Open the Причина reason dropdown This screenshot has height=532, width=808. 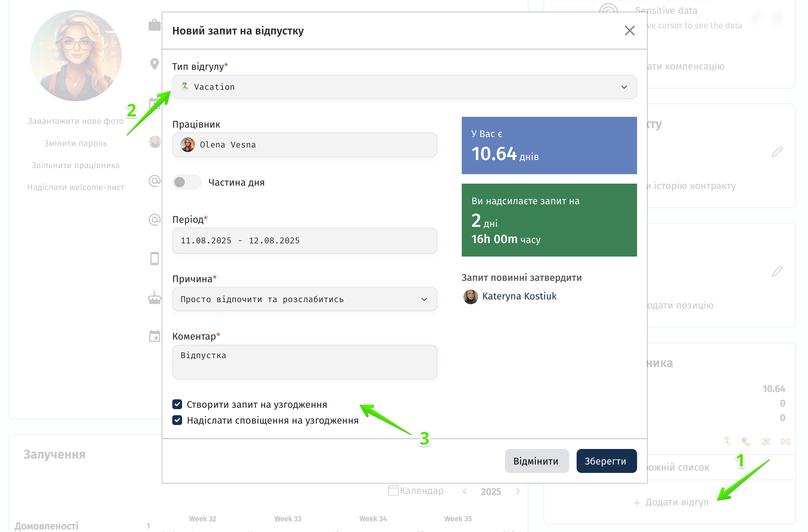305,299
